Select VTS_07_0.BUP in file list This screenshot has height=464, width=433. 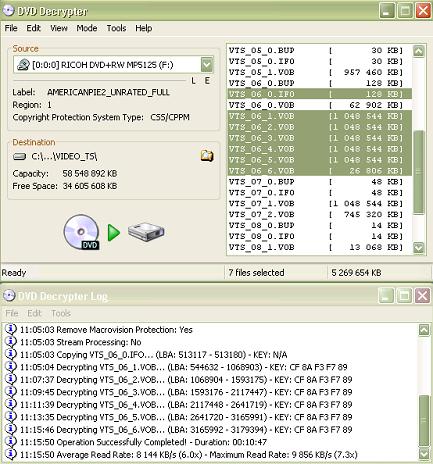319,182
